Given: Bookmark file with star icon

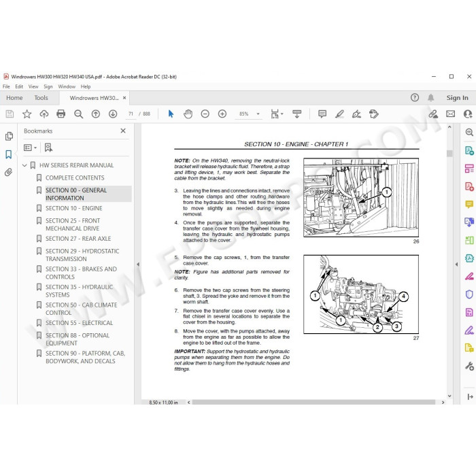Looking at the screenshot, I should 27,114.
